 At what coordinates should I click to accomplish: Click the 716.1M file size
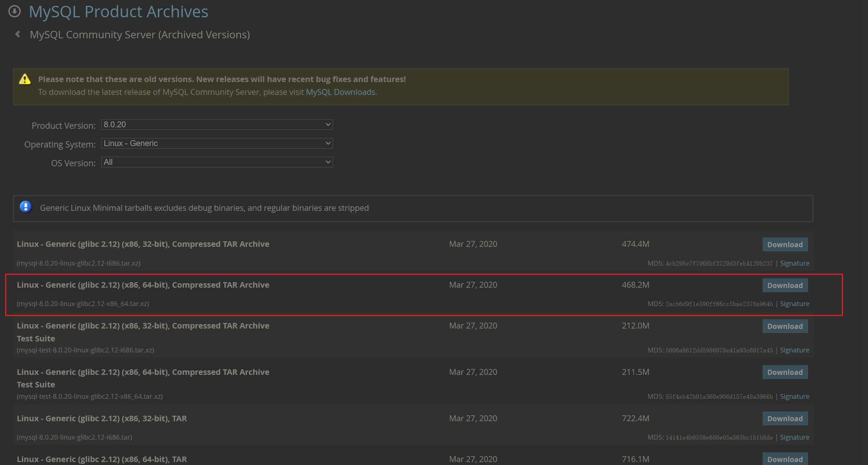(x=635, y=459)
